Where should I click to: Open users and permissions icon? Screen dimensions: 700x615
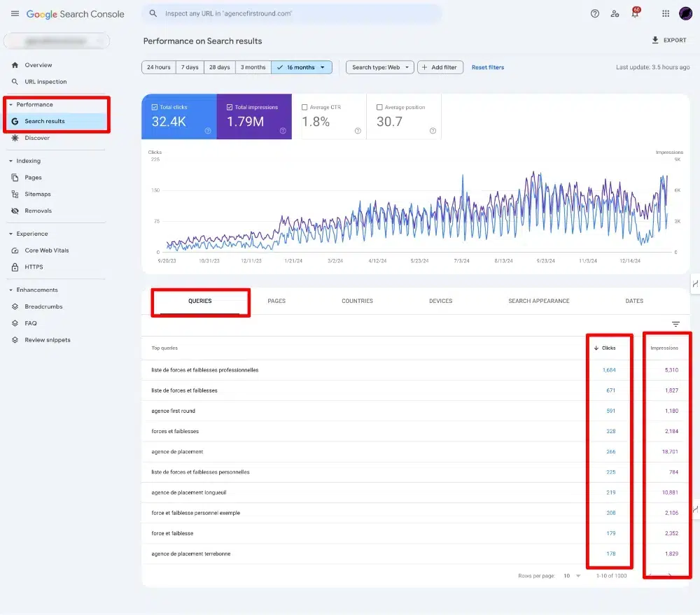pyautogui.click(x=615, y=14)
